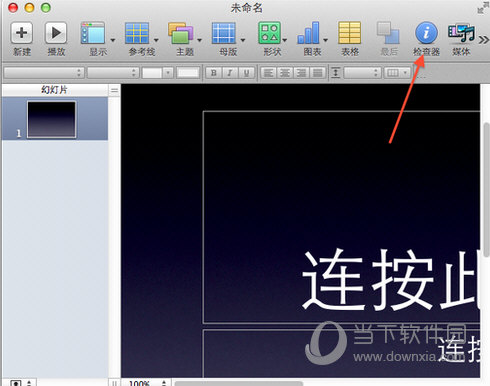Image resolution: width=490 pixels, height=386 pixels.
Task: Click the title placeholder 连按此 text
Action: [x=391, y=279]
